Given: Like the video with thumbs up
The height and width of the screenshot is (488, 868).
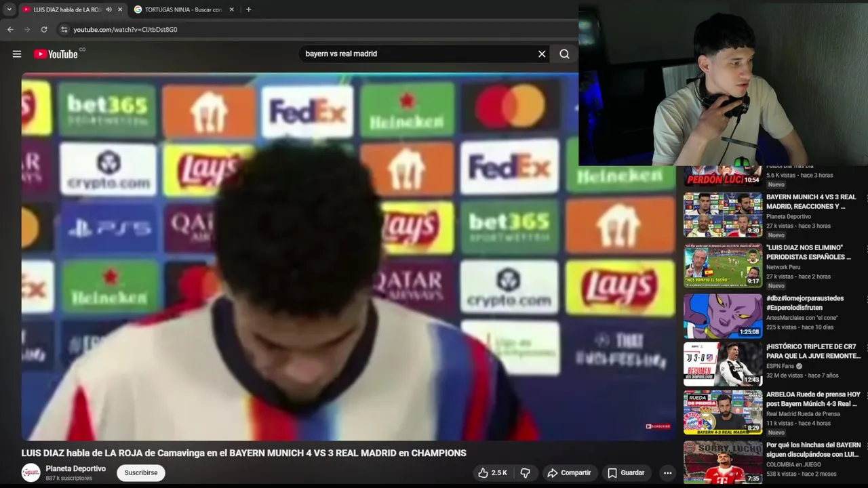Looking at the screenshot, I should click(x=492, y=473).
